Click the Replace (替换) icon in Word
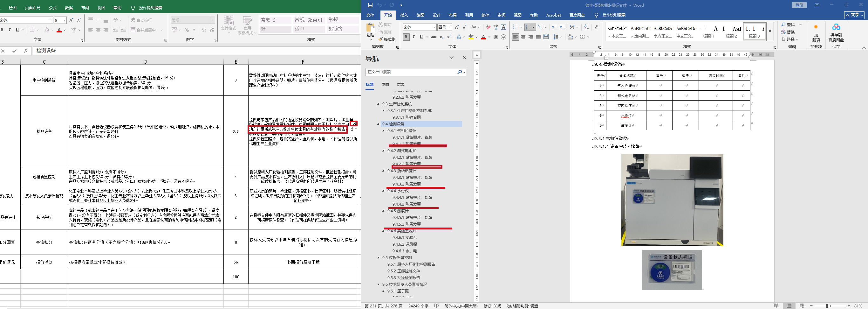The width and height of the screenshot is (868, 309). pyautogui.click(x=788, y=32)
